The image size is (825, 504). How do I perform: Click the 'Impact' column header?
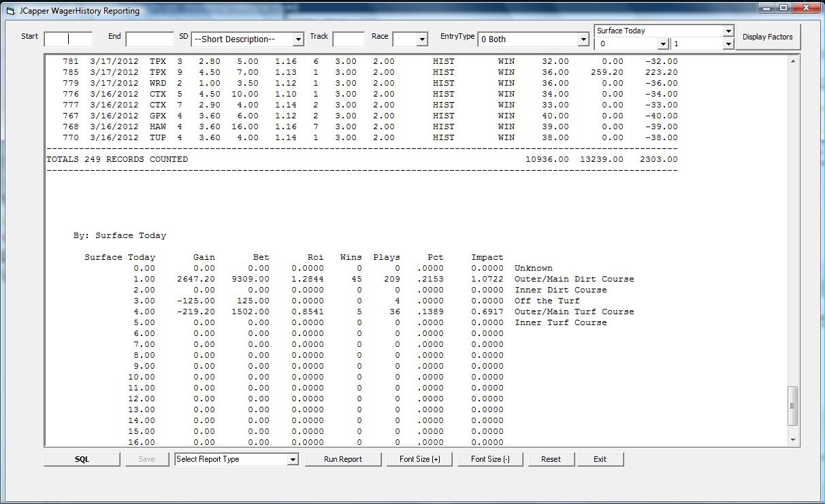487,257
